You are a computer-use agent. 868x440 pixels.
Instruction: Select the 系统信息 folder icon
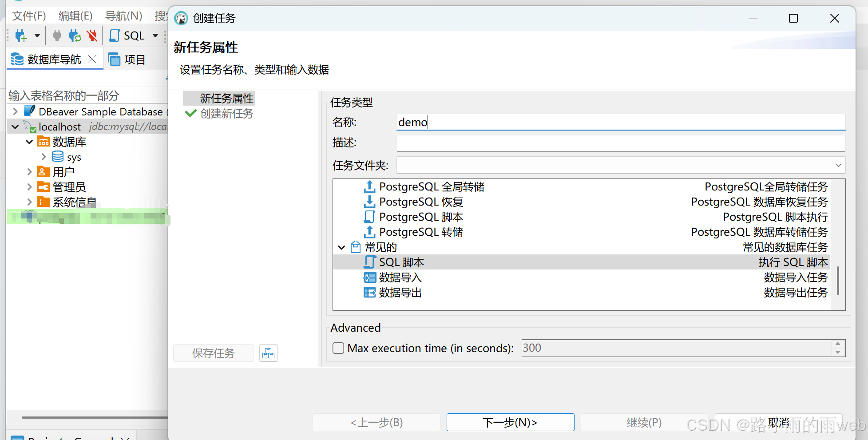pyautogui.click(x=44, y=202)
